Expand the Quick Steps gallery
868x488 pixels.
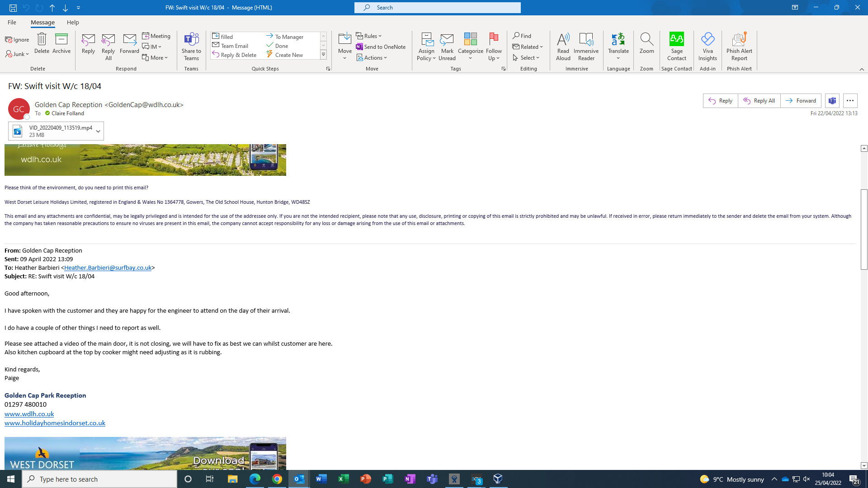[x=324, y=55]
